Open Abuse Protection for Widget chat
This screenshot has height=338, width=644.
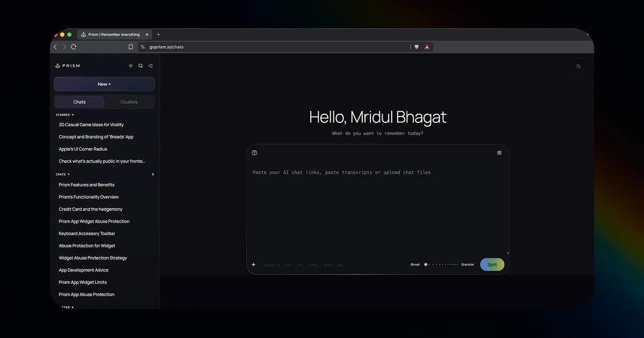(x=87, y=246)
